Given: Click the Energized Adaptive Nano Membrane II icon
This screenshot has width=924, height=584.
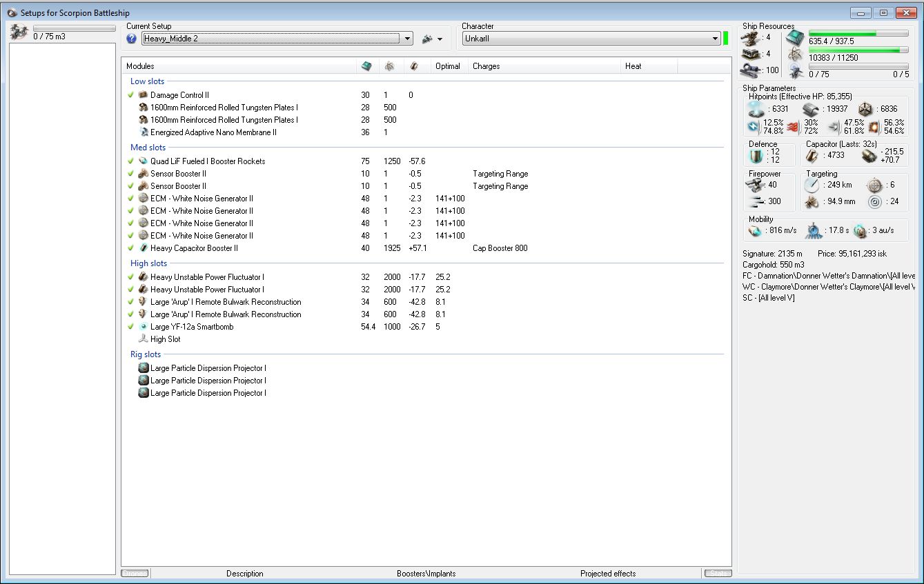Looking at the screenshot, I should click(x=144, y=132).
